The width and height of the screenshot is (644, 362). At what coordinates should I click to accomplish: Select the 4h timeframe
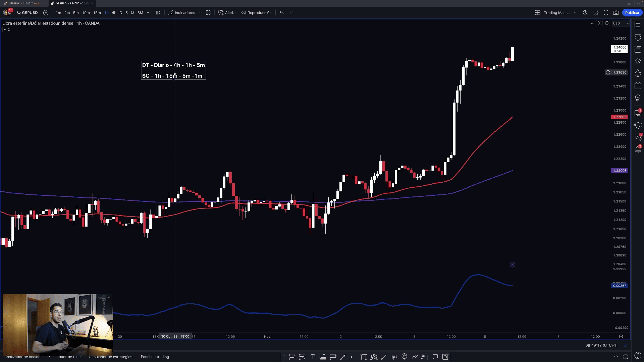114,13
